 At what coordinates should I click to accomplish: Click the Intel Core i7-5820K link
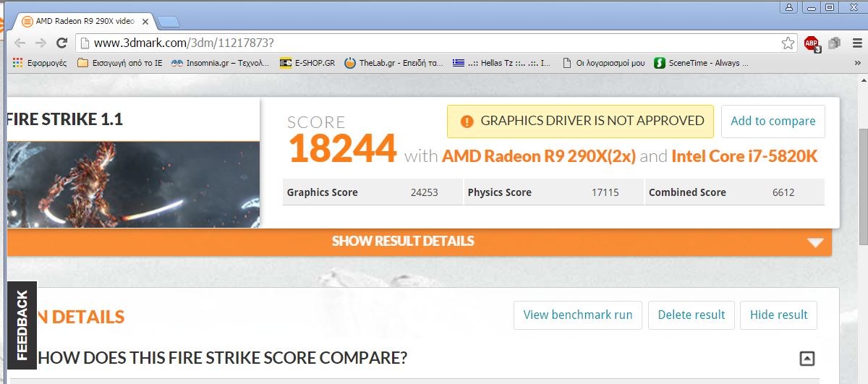coord(744,155)
